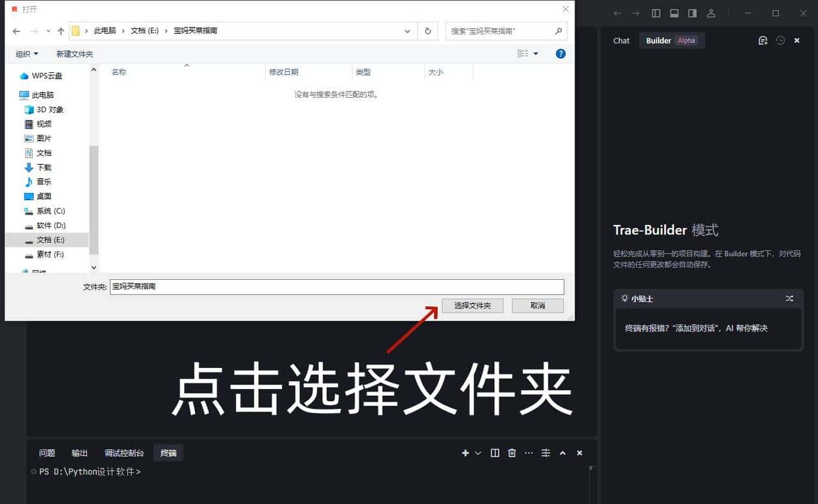818x504 pixels.
Task: Open help with the question mark icon
Action: pyautogui.click(x=560, y=54)
